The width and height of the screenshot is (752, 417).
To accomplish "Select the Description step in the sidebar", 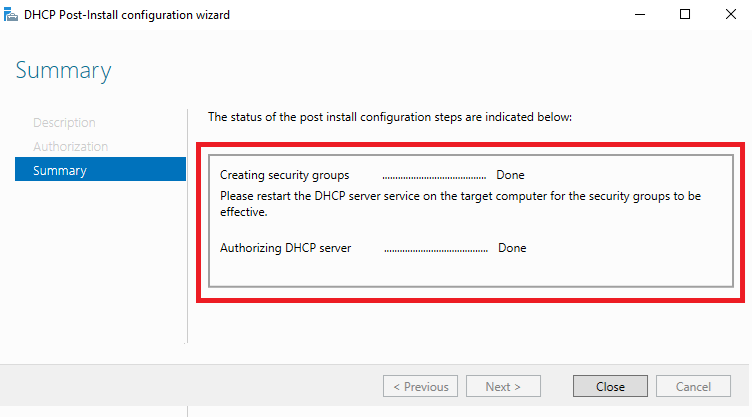I will click(64, 123).
